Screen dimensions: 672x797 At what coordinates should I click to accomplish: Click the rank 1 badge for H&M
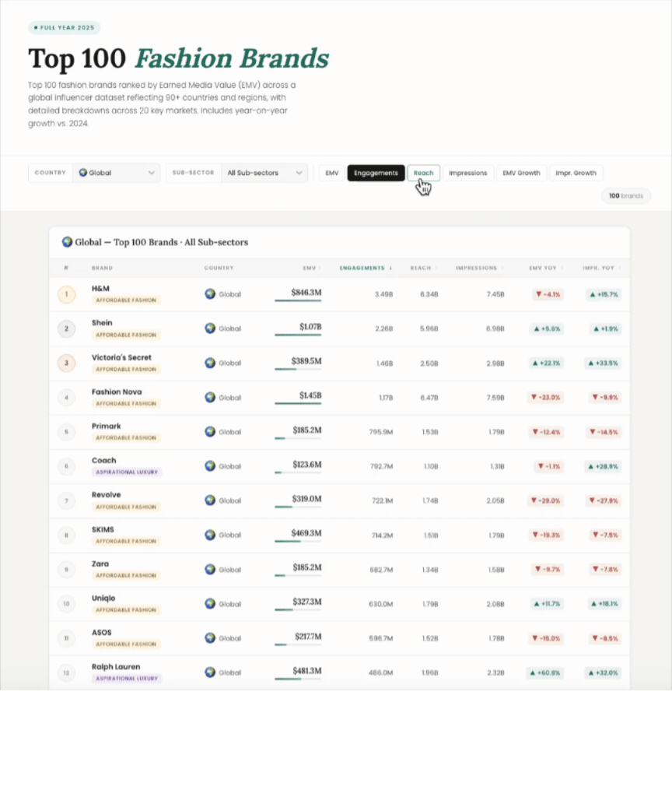[x=67, y=294]
